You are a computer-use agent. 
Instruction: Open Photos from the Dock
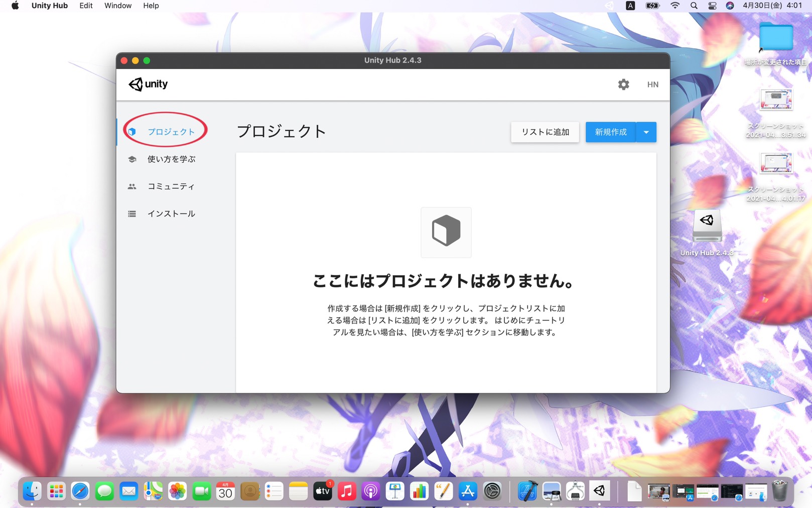177,491
